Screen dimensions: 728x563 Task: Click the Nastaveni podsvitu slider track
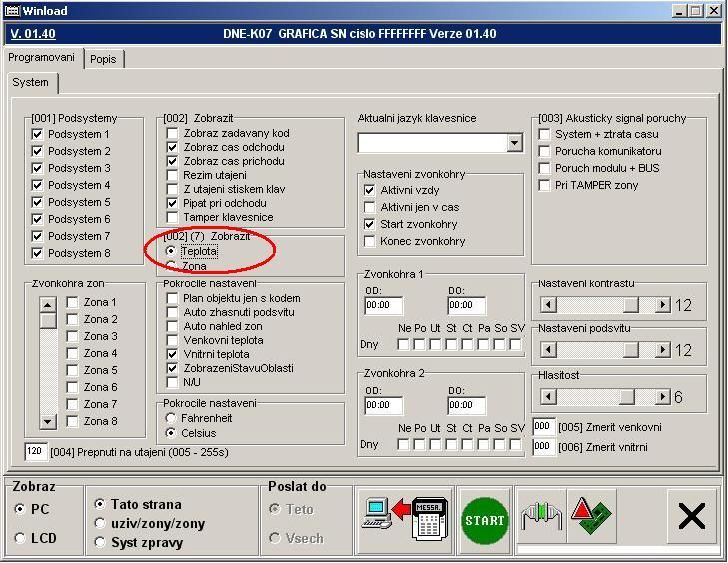coord(599,350)
